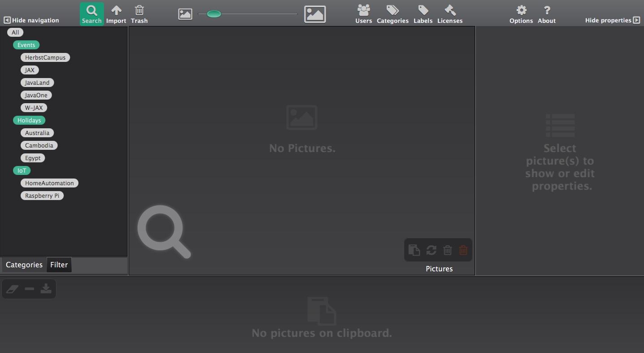Show the About dialog
This screenshot has height=353, width=644.
click(547, 14)
